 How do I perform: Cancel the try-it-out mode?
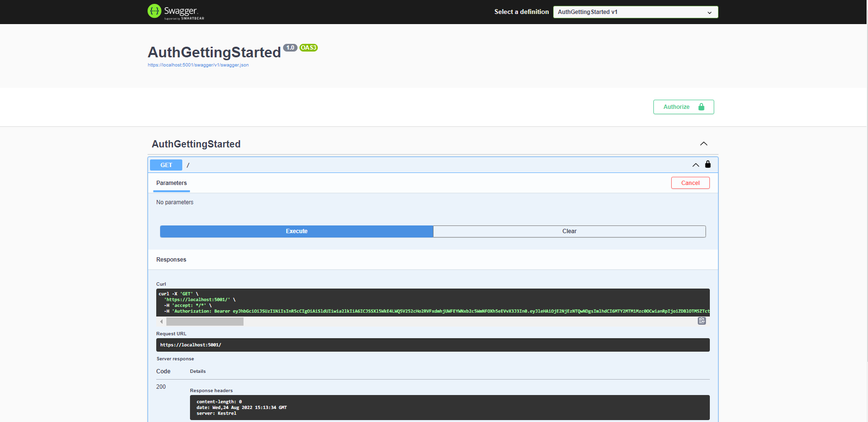[691, 183]
